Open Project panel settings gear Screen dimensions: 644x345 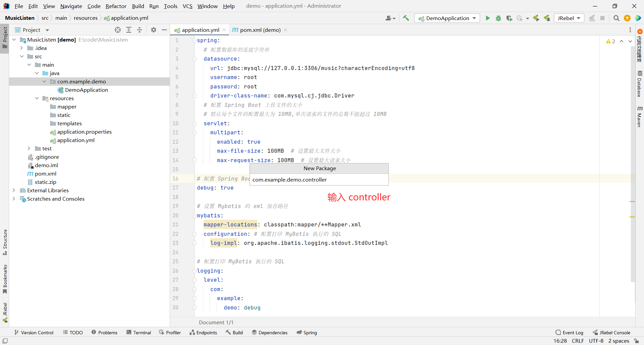tap(154, 30)
